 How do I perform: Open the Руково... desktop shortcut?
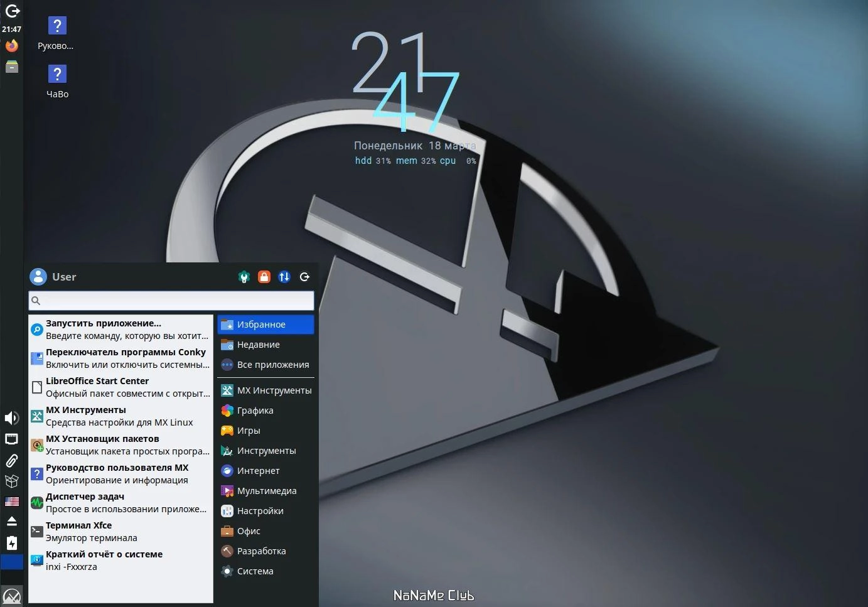(56, 34)
